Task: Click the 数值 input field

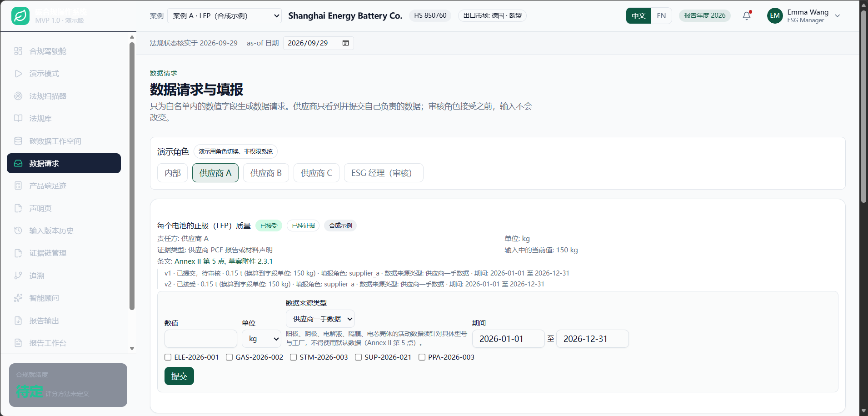Action: point(201,339)
